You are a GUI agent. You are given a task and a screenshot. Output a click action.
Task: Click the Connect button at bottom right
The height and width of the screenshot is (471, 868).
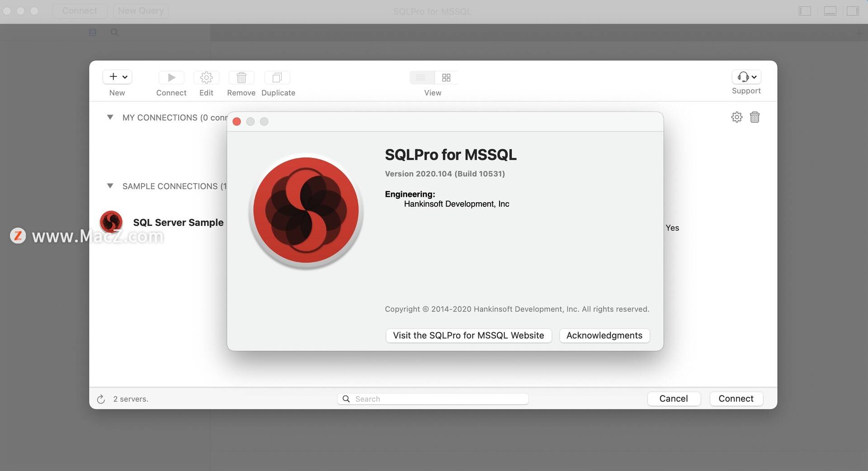point(736,399)
